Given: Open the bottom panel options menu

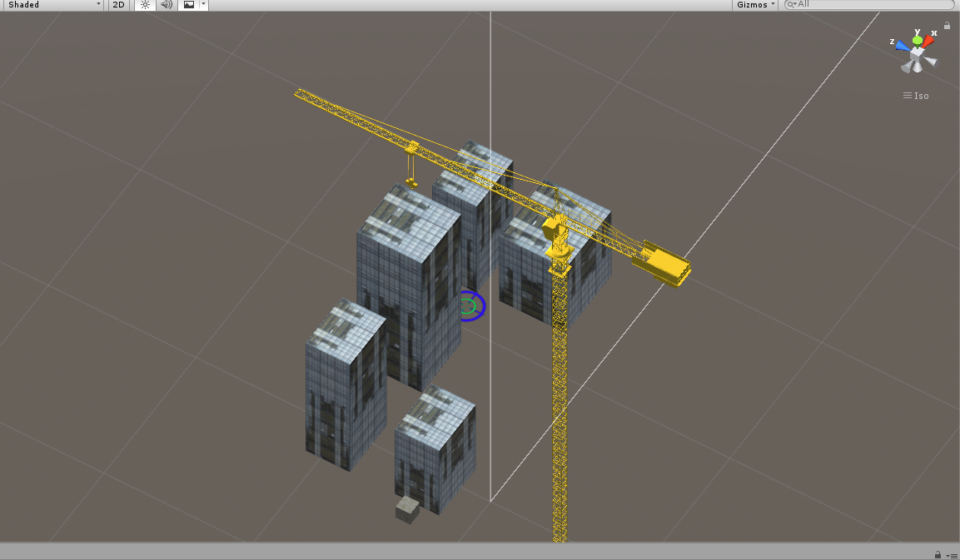Looking at the screenshot, I should 950,555.
